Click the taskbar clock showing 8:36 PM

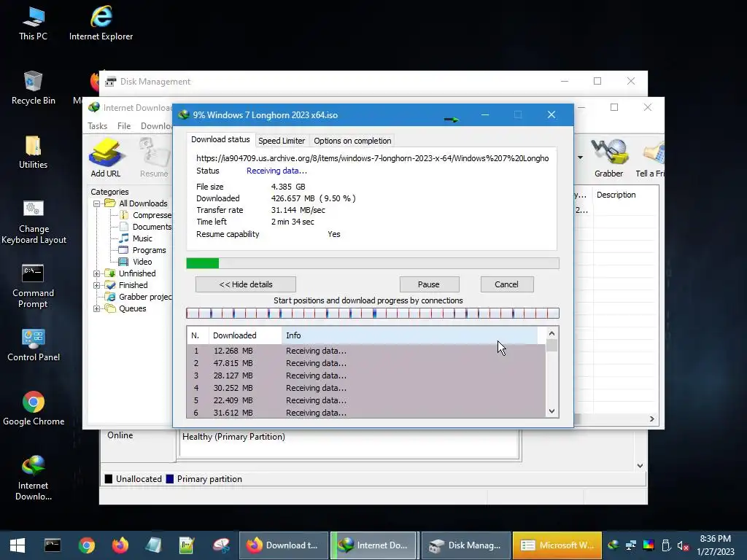(x=715, y=545)
